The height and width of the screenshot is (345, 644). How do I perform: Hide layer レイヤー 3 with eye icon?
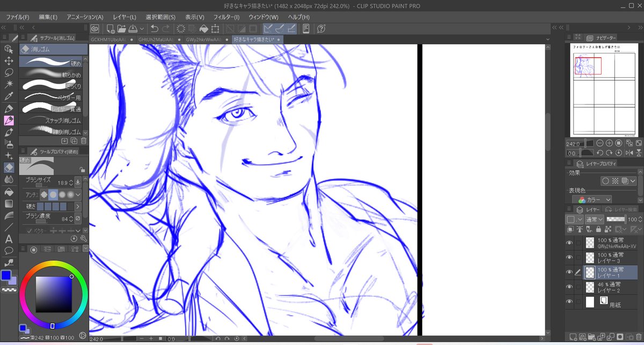[x=569, y=258]
